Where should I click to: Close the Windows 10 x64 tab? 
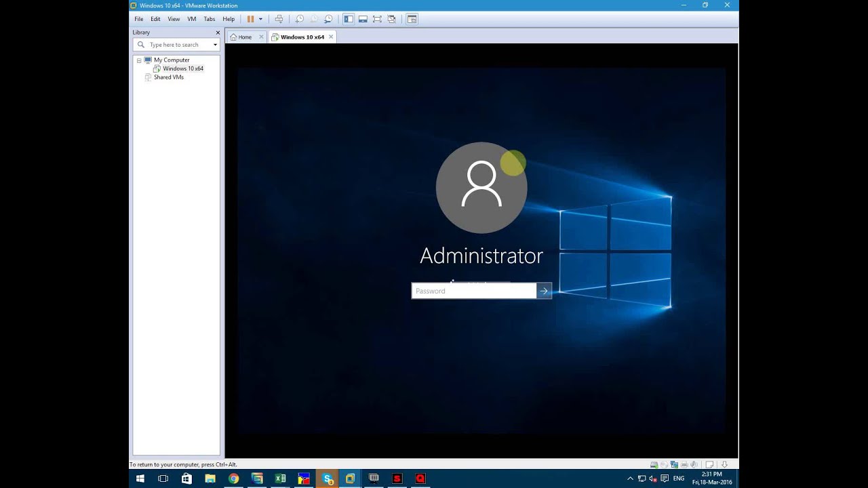click(331, 37)
